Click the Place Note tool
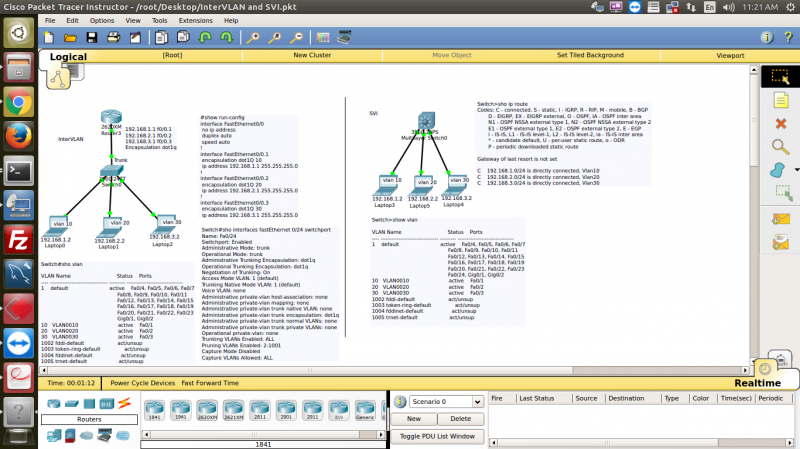800x449 pixels. point(780,100)
